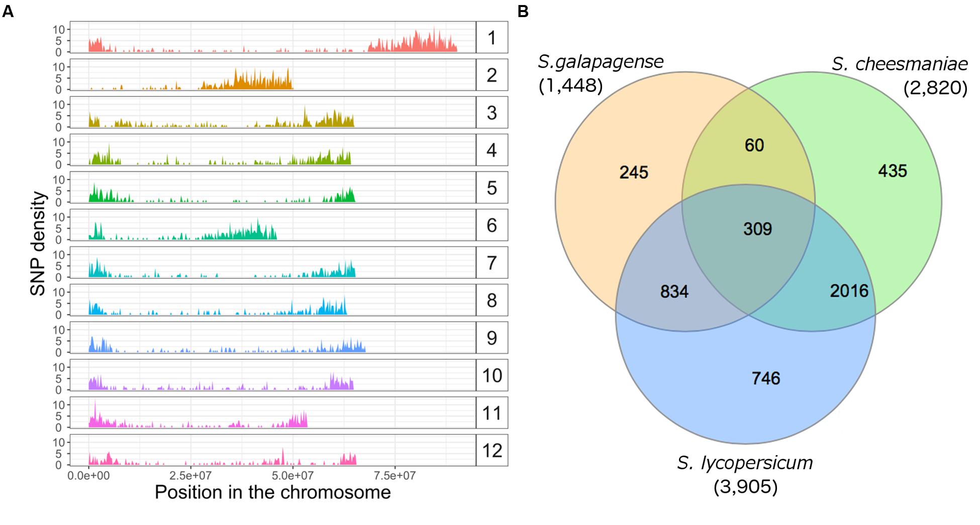This screenshot has width=980, height=525.
Task: Click the x-axis tick '7.5e+07'
Action: tap(395, 475)
